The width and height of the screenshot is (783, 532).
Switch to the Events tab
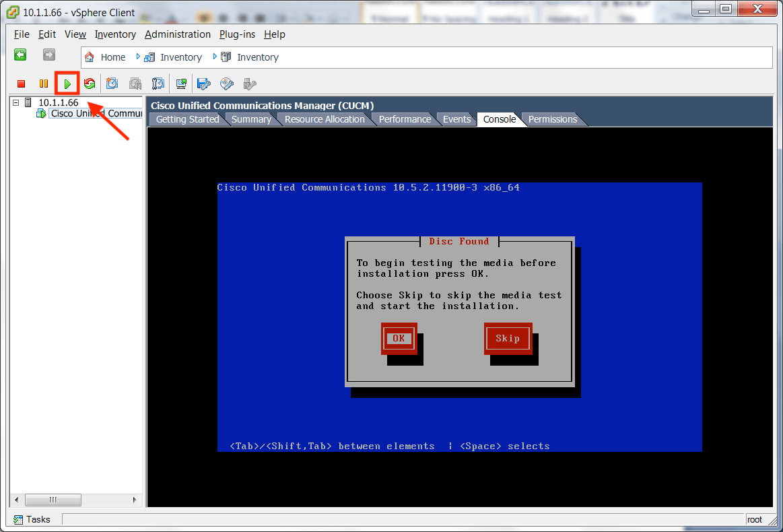point(457,119)
